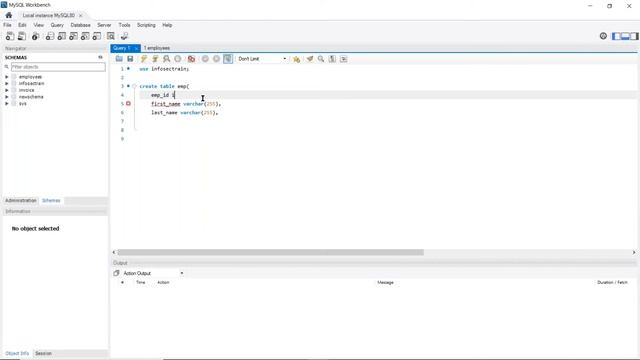
Task: Toggle the right sidebar panel visibility
Action: (x=634, y=36)
